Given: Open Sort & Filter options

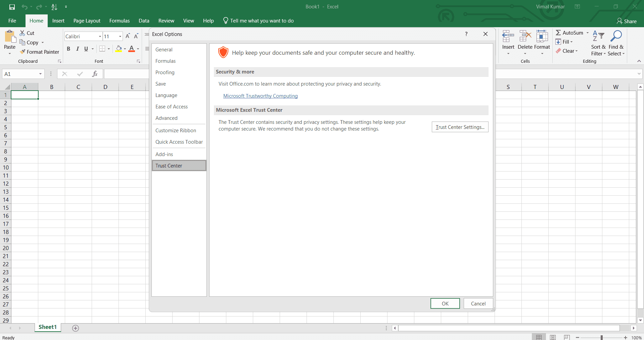Looking at the screenshot, I should pos(598,43).
